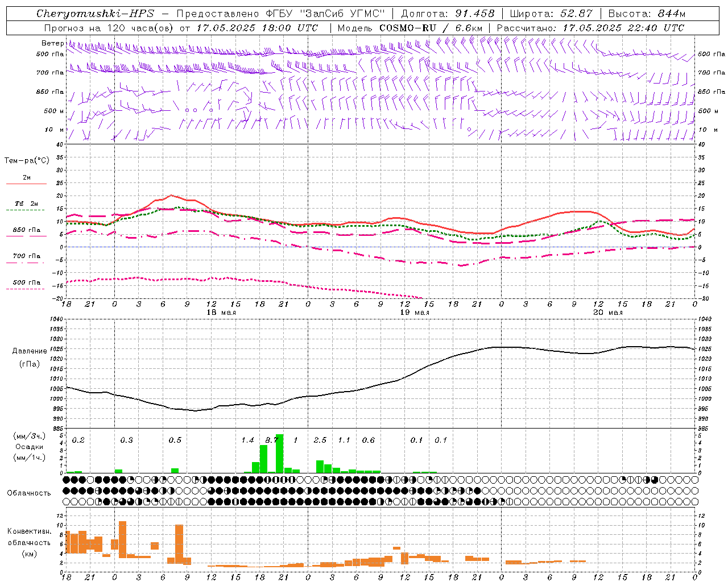Image resolution: width=728 pixels, height=582 pixels.
Task: Click the Осадки precipitation label
Action: [x=30, y=447]
